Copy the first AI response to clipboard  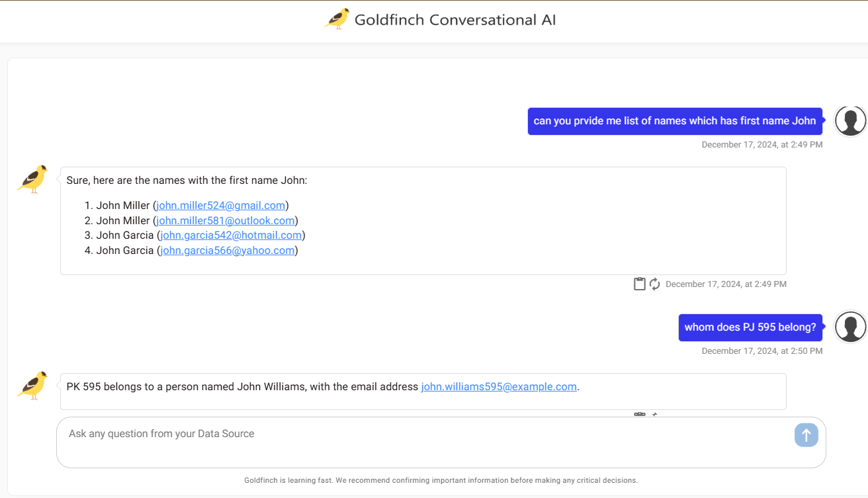639,283
